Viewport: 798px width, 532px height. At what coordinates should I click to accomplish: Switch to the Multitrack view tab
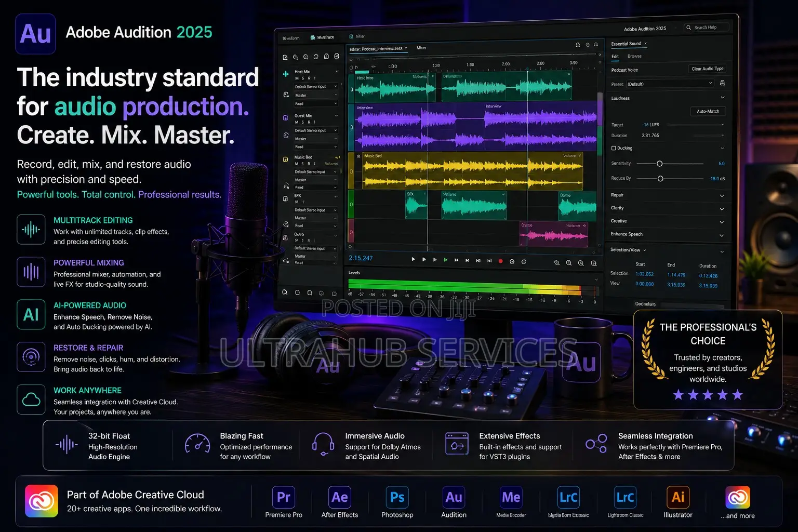322,37
